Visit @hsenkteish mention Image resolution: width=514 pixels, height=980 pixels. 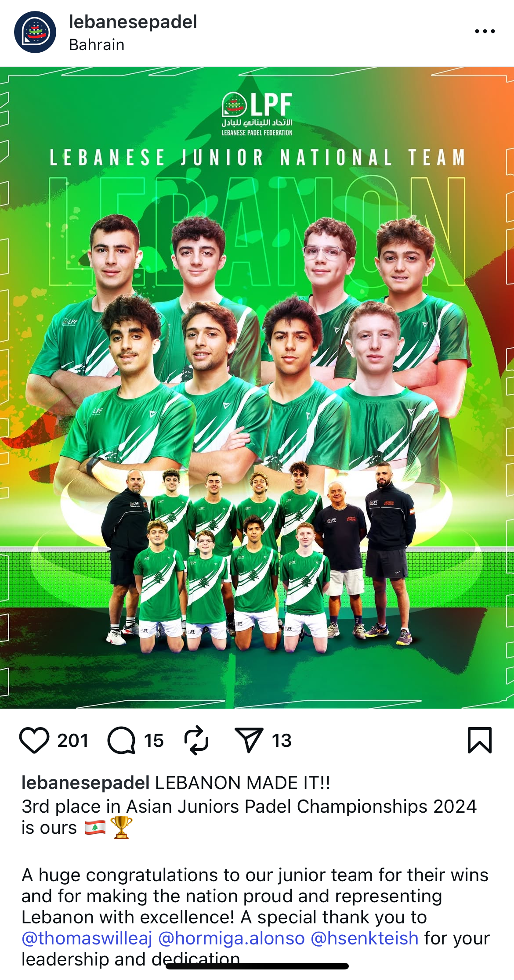(365, 938)
